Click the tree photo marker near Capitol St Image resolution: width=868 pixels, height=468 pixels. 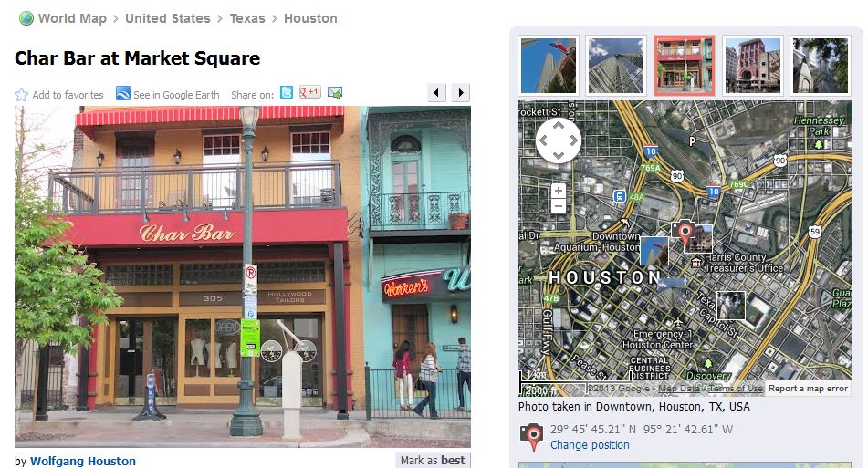pos(731,306)
